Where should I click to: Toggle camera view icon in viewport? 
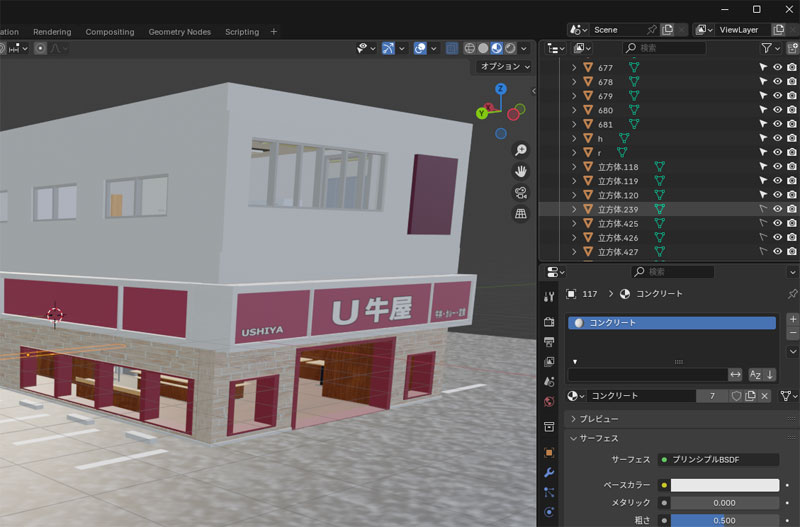click(520, 193)
